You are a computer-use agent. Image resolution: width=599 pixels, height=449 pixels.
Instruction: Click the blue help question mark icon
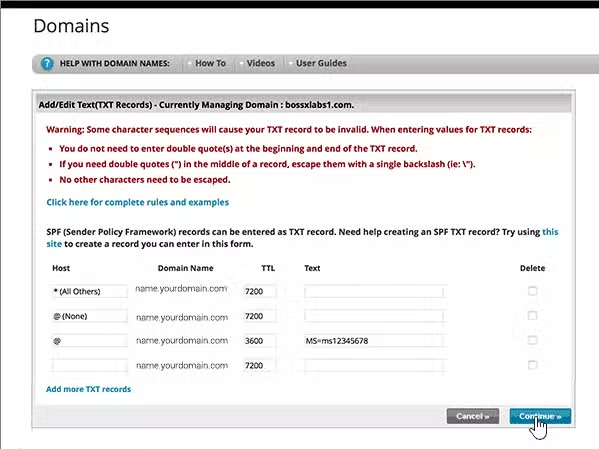point(47,63)
